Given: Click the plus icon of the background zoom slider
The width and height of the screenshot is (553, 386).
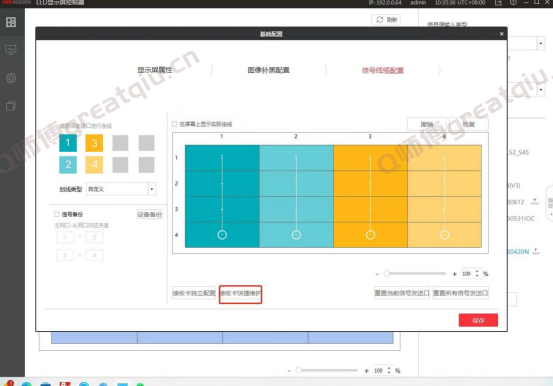Looking at the screenshot, I should click(x=366, y=370).
